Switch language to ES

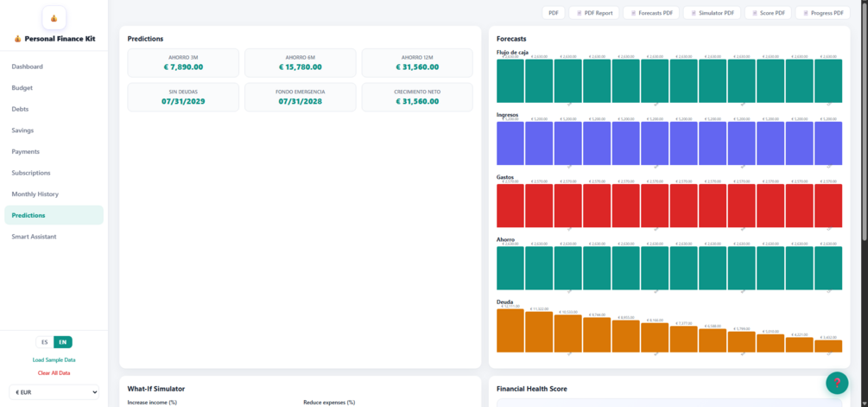click(45, 342)
